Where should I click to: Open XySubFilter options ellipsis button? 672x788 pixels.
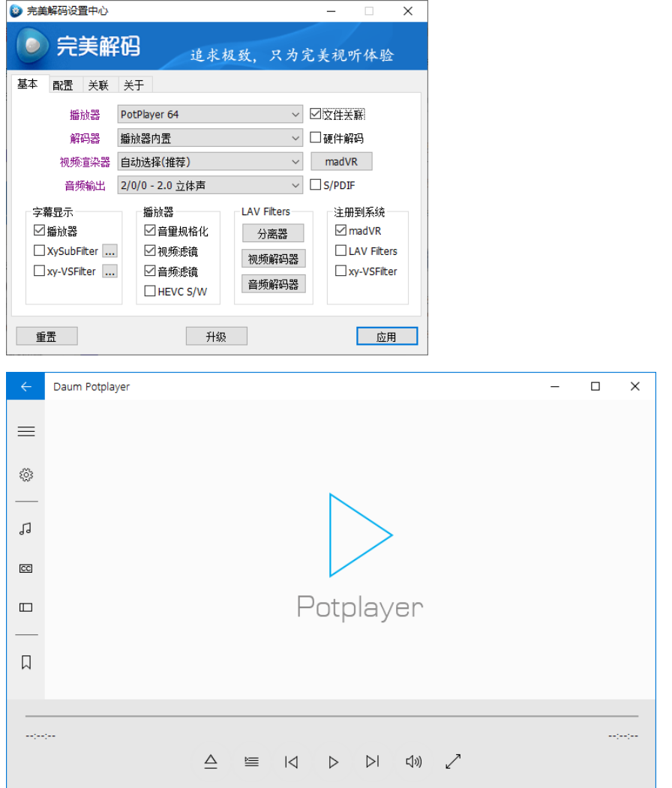click(110, 250)
